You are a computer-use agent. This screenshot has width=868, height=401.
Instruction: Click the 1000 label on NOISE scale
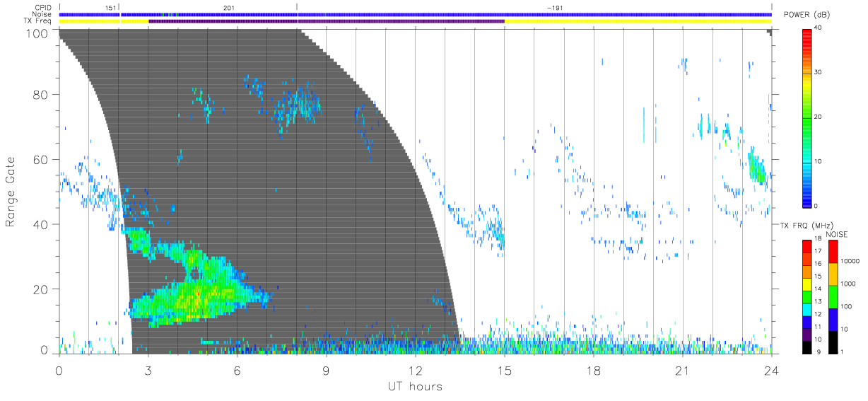847,284
